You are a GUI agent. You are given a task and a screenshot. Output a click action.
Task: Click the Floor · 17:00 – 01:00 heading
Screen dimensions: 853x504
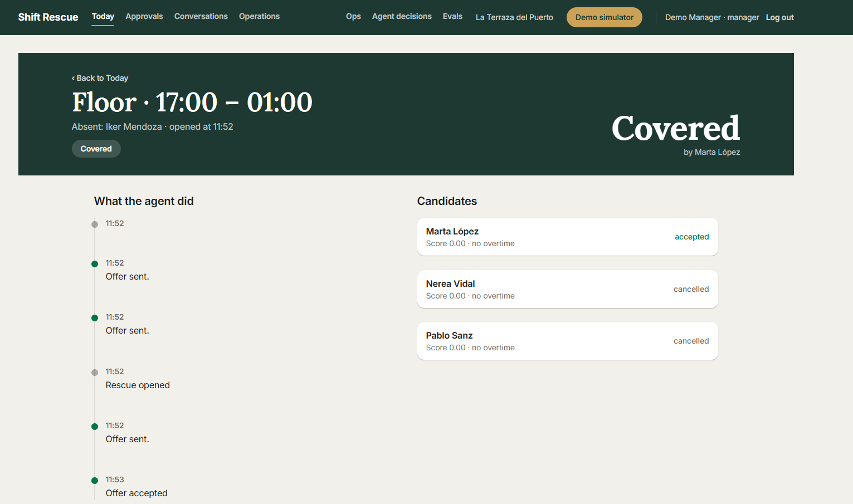192,102
